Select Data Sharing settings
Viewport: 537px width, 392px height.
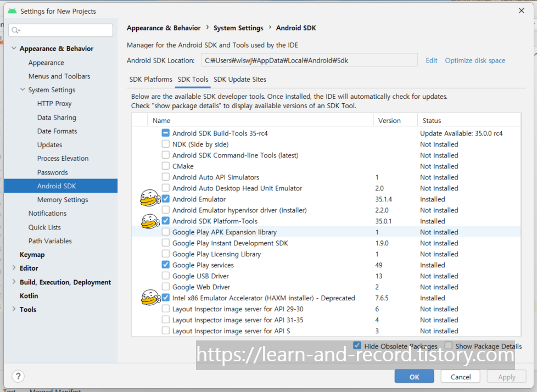point(57,117)
